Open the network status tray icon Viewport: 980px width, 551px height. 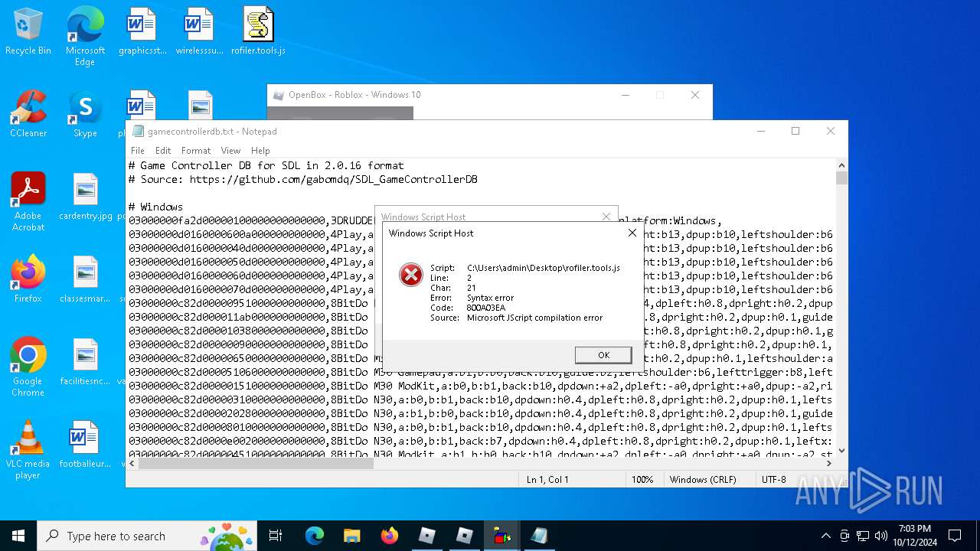pyautogui.click(x=863, y=536)
